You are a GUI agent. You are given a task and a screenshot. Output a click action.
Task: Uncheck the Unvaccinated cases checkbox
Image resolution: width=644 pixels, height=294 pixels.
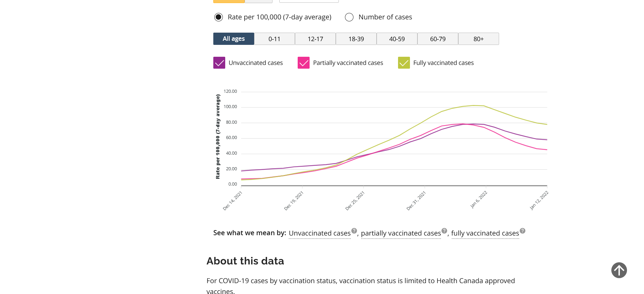pyautogui.click(x=219, y=63)
